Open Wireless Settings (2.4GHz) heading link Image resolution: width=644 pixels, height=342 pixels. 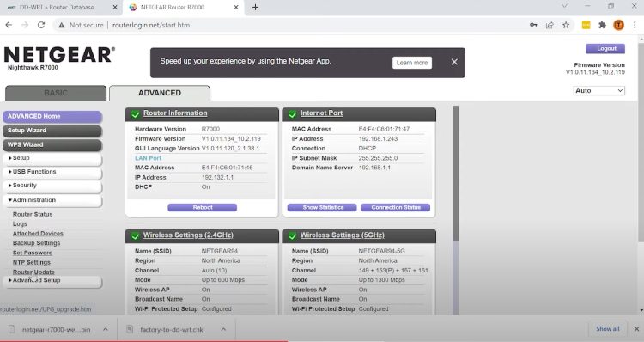pos(188,235)
